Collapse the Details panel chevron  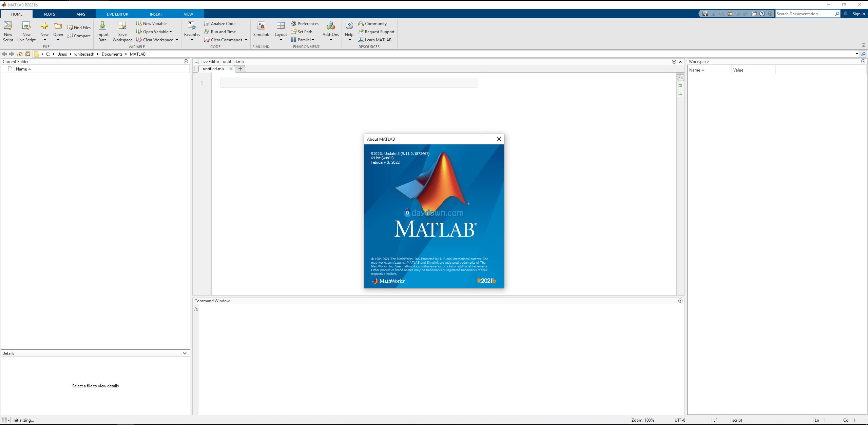coord(185,353)
